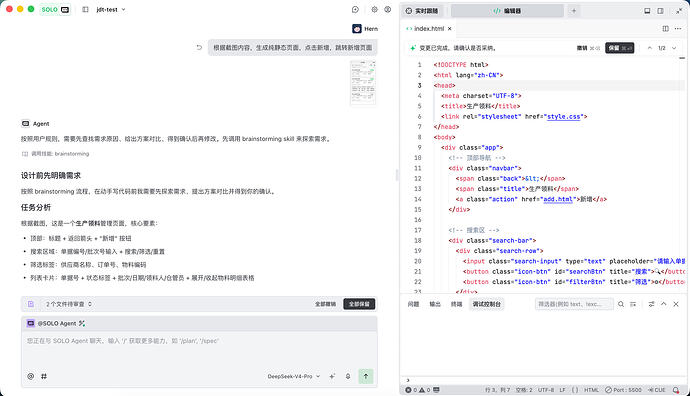Open the jdt-test project dropdown
This screenshot has width=690, height=396.
coord(111,9)
